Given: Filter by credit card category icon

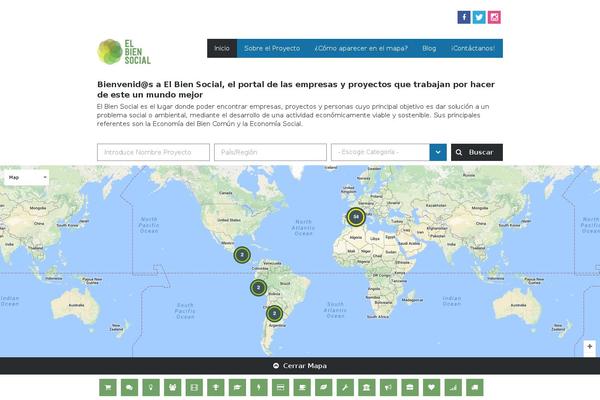Looking at the screenshot, I should point(280,387).
